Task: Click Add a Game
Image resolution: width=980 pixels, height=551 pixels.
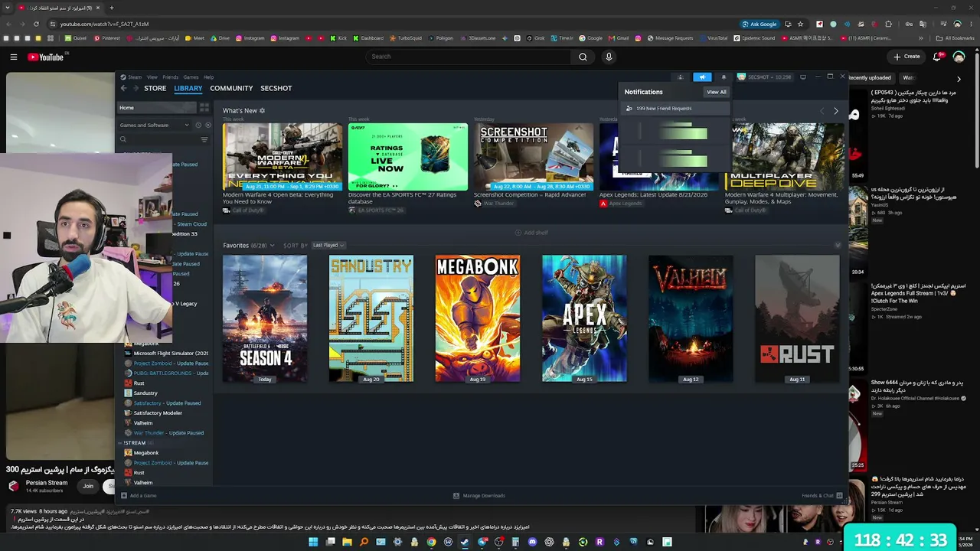Action: [139, 496]
